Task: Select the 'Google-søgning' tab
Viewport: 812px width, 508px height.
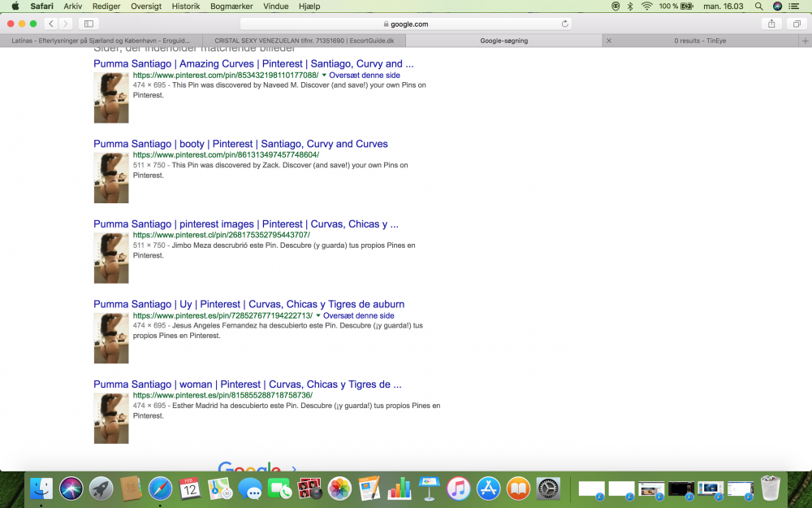Action: pos(504,41)
